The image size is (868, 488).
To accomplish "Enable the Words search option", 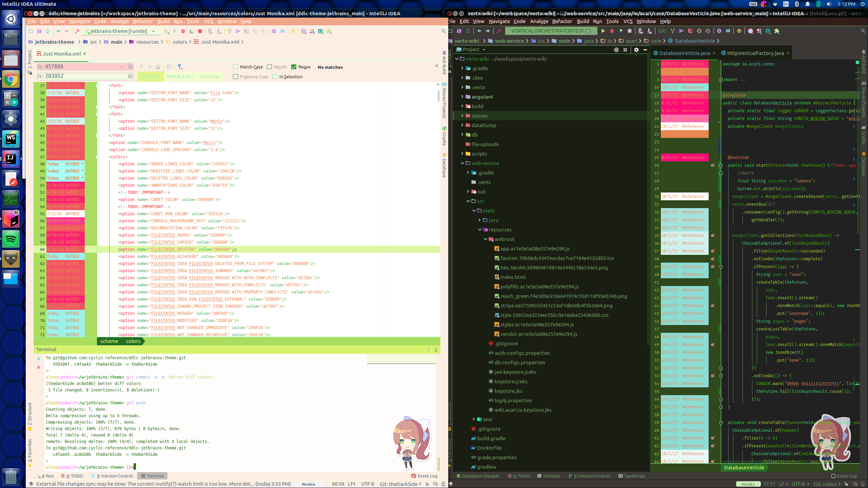I will [x=270, y=67].
